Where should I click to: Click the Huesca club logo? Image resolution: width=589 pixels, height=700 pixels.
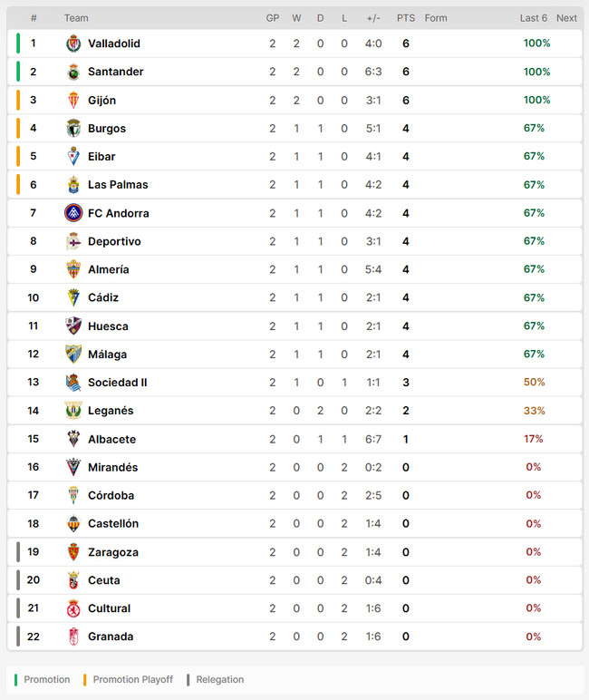73,326
